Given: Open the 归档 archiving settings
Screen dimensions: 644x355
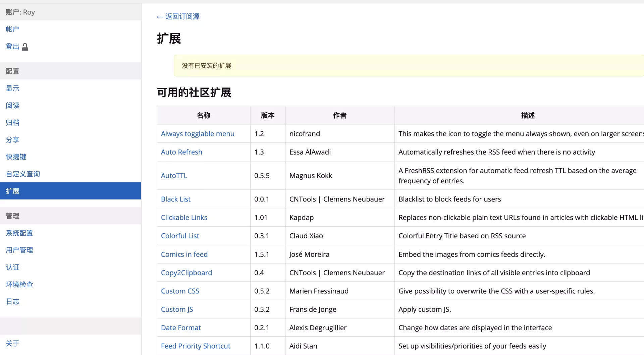Looking at the screenshot, I should (12, 122).
